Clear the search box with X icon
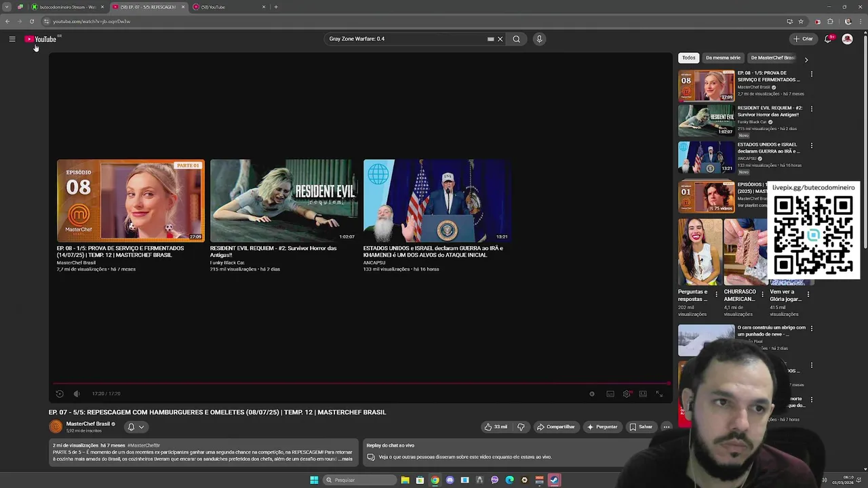 (x=500, y=39)
